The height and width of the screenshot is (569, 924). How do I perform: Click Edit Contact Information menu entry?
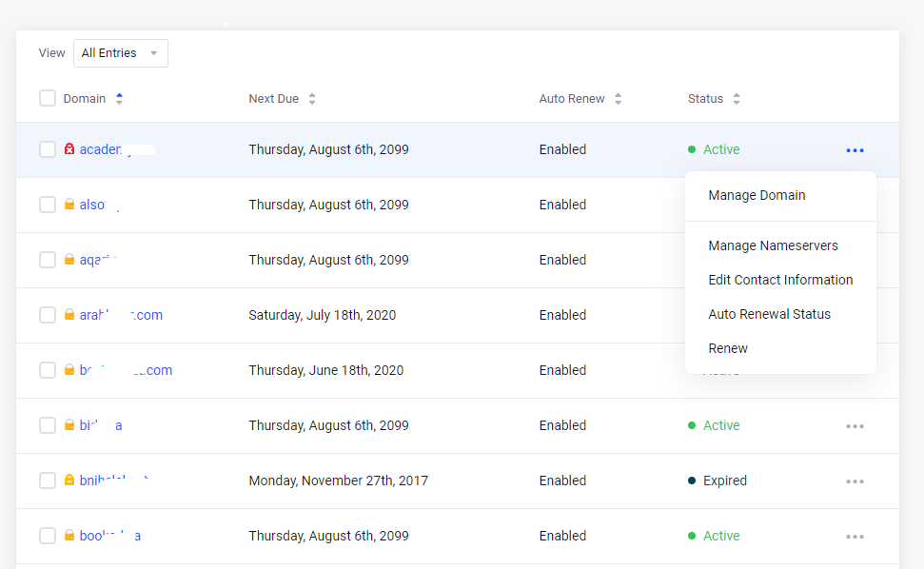(x=780, y=280)
